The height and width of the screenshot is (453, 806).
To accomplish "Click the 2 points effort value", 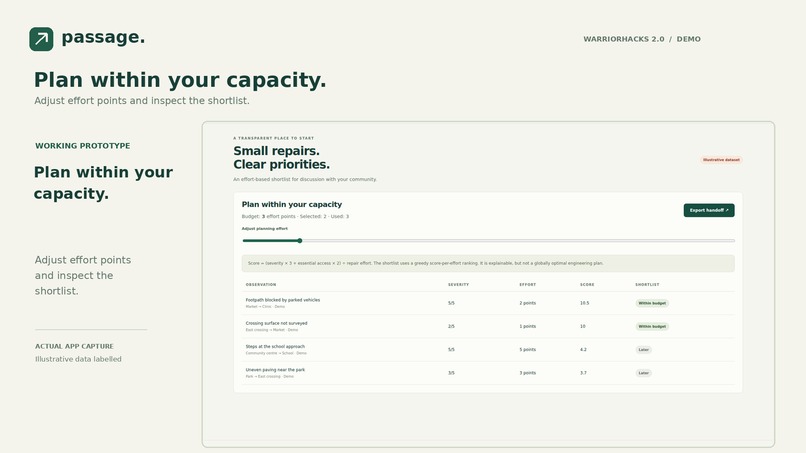I will (x=527, y=303).
